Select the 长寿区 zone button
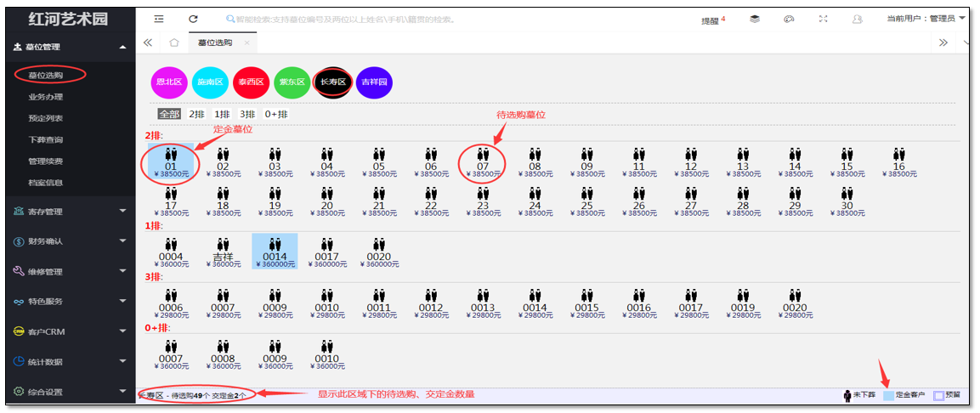The image size is (980, 413). 332,82
